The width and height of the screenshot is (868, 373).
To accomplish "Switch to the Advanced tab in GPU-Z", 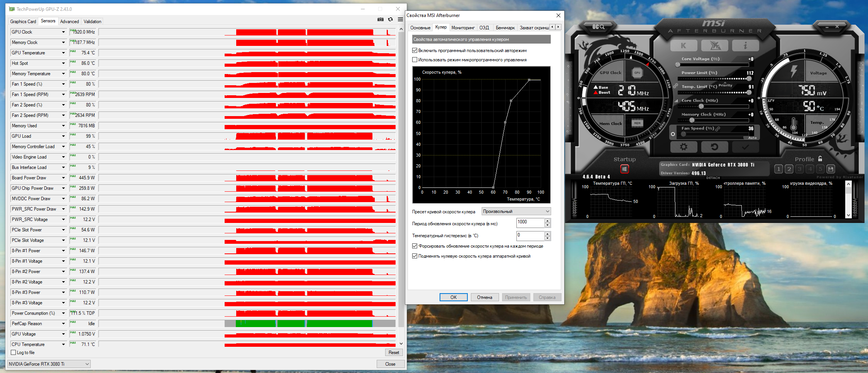I will pos(69,22).
